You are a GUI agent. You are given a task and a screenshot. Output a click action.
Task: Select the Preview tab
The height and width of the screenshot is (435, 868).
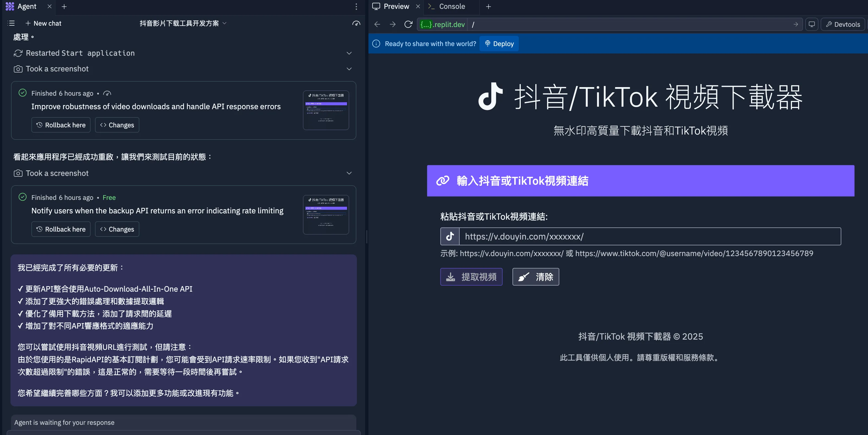[396, 6]
